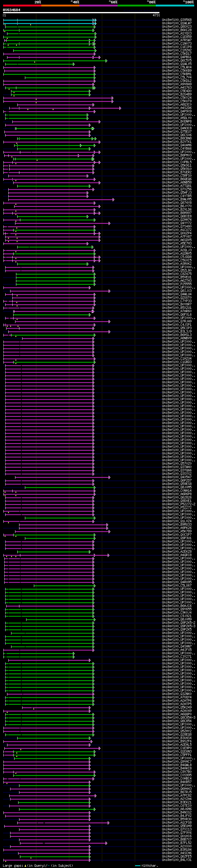Open hit UniRef100_Q39568
This screenshot has height=868, width=197.
click(x=177, y=20)
